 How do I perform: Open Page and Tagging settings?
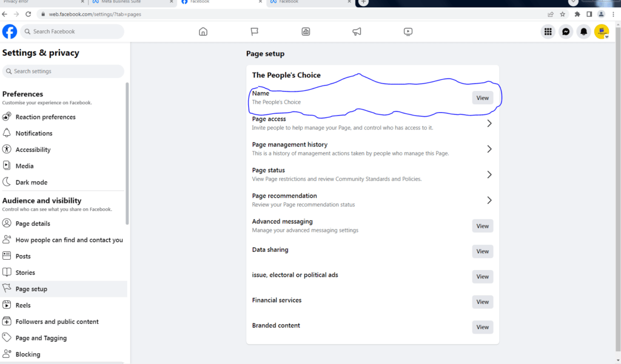[x=63, y=338]
